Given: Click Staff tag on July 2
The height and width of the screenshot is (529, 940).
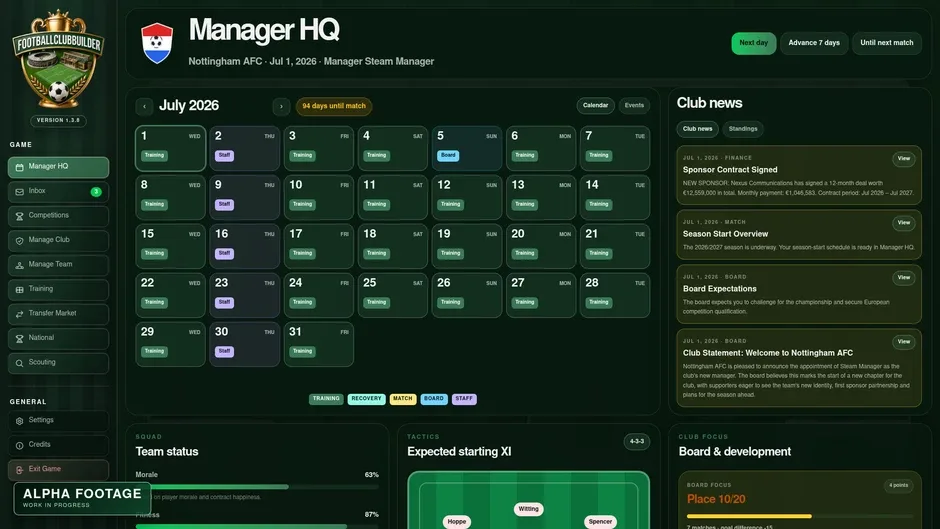Looking at the screenshot, I should tap(224, 155).
